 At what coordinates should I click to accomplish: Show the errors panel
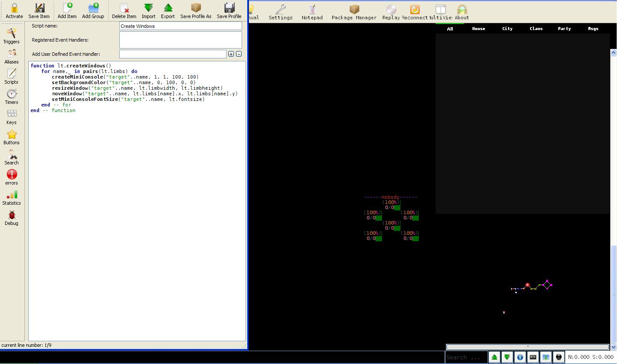pyautogui.click(x=12, y=177)
